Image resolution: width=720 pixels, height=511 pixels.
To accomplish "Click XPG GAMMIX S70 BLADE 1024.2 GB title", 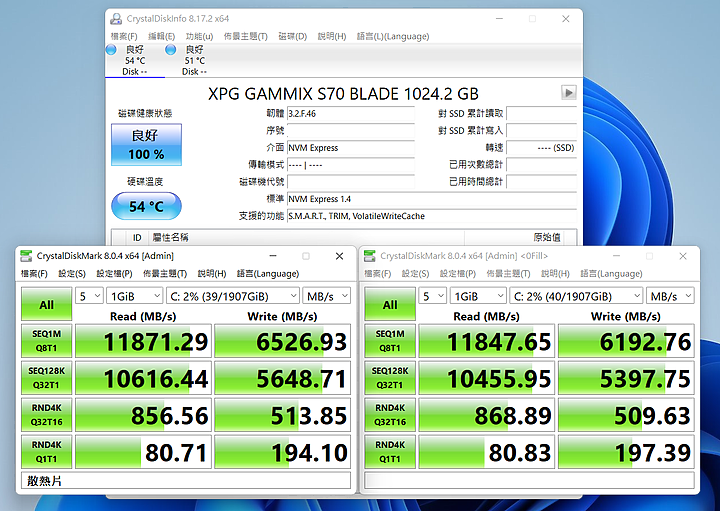I will tap(343, 94).
